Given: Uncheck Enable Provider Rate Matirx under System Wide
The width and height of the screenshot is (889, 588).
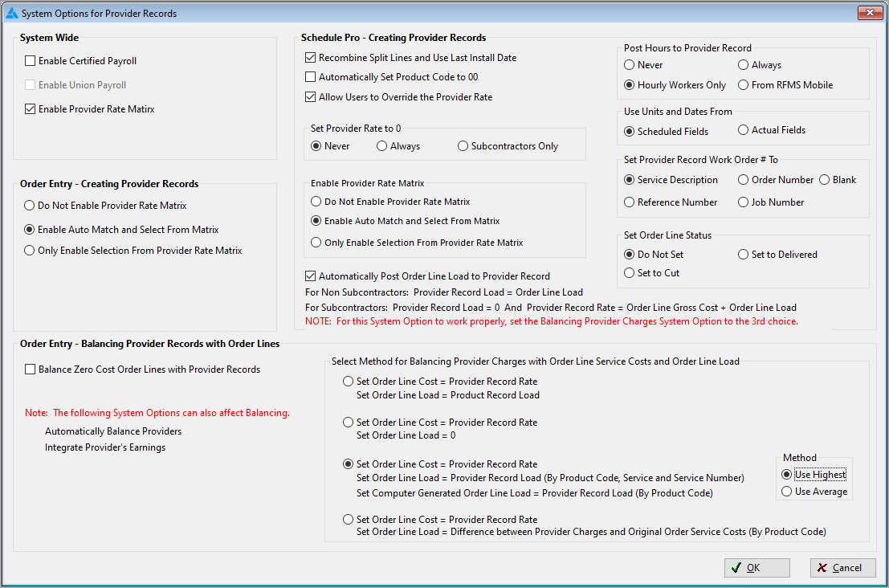Looking at the screenshot, I should pyautogui.click(x=29, y=108).
